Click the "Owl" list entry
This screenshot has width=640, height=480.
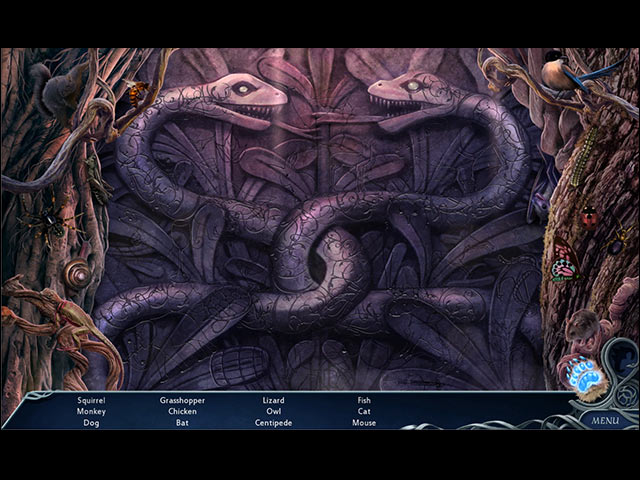273,411
